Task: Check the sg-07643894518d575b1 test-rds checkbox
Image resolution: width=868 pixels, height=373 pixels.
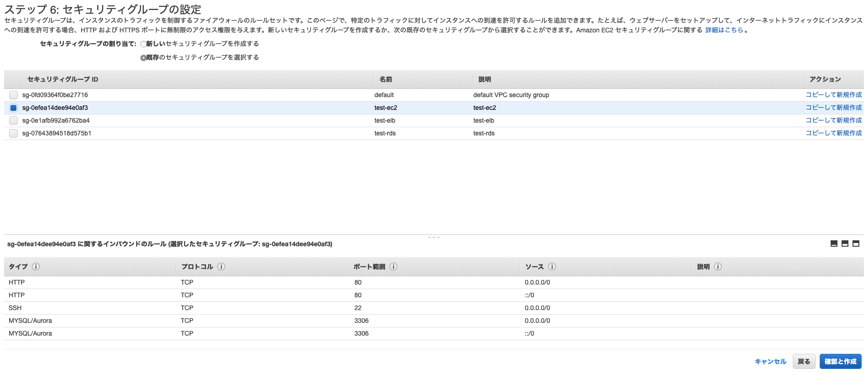Action: (x=13, y=133)
